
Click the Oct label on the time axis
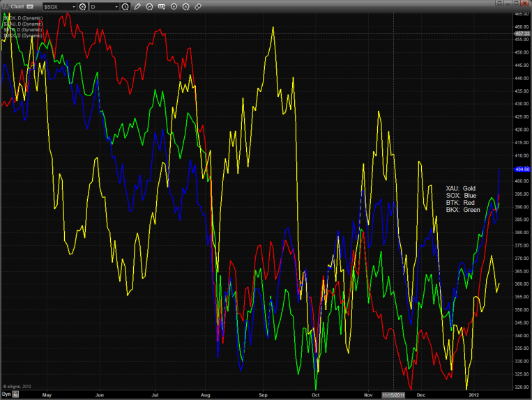coord(316,395)
